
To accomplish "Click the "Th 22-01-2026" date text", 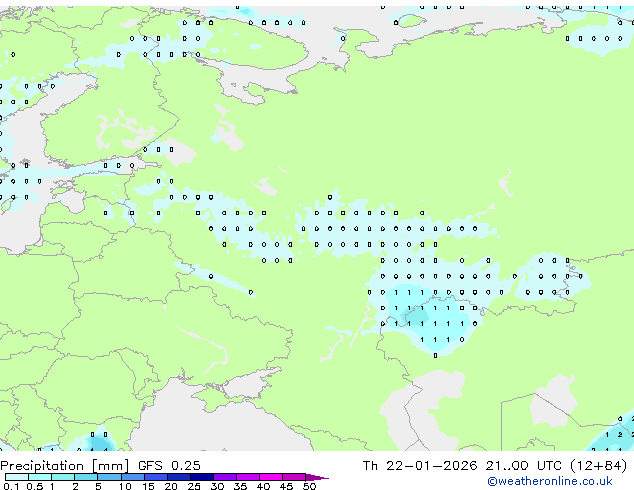I will pyautogui.click(x=420, y=466).
